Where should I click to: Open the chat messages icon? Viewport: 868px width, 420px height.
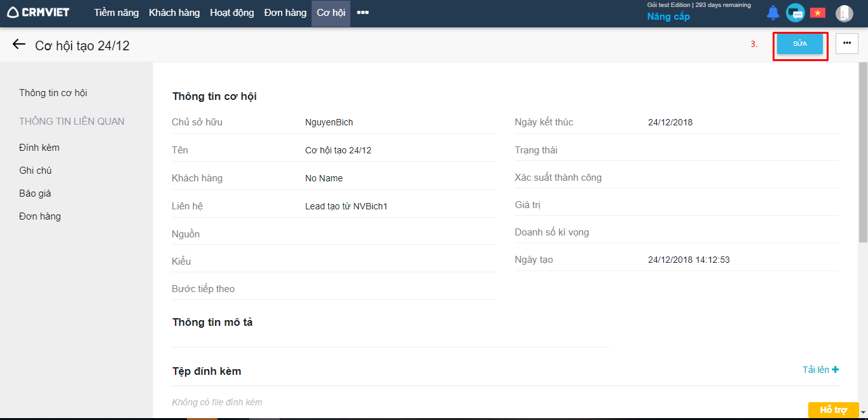click(795, 13)
